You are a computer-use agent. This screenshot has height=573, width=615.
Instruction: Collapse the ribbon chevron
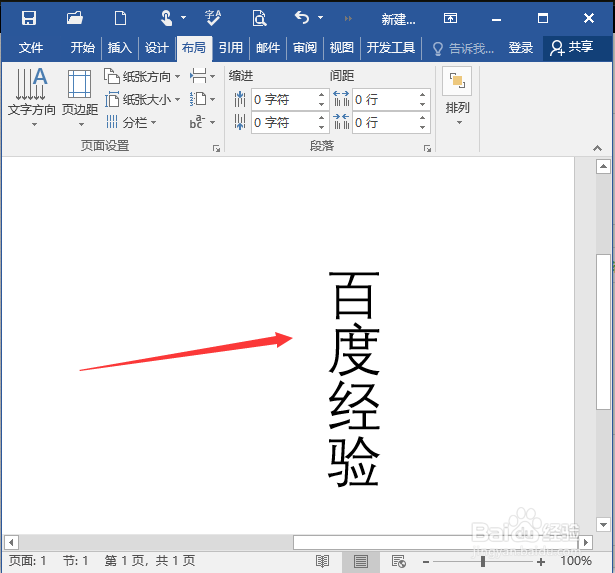597,148
